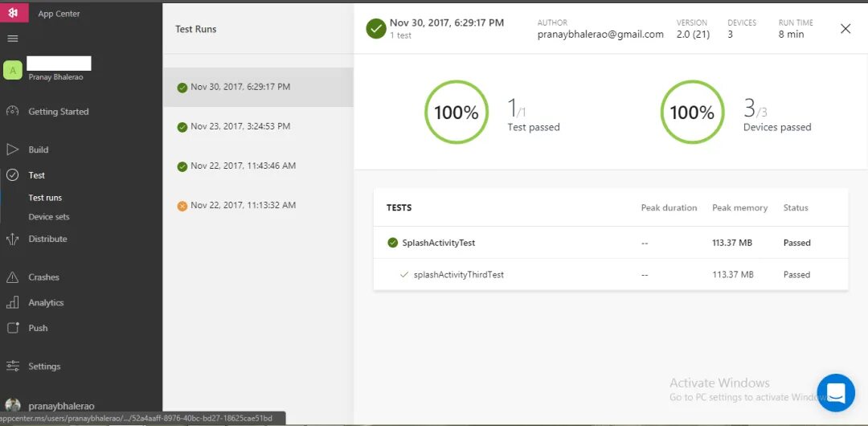Click '1/1 Test passed' summary

(534, 115)
